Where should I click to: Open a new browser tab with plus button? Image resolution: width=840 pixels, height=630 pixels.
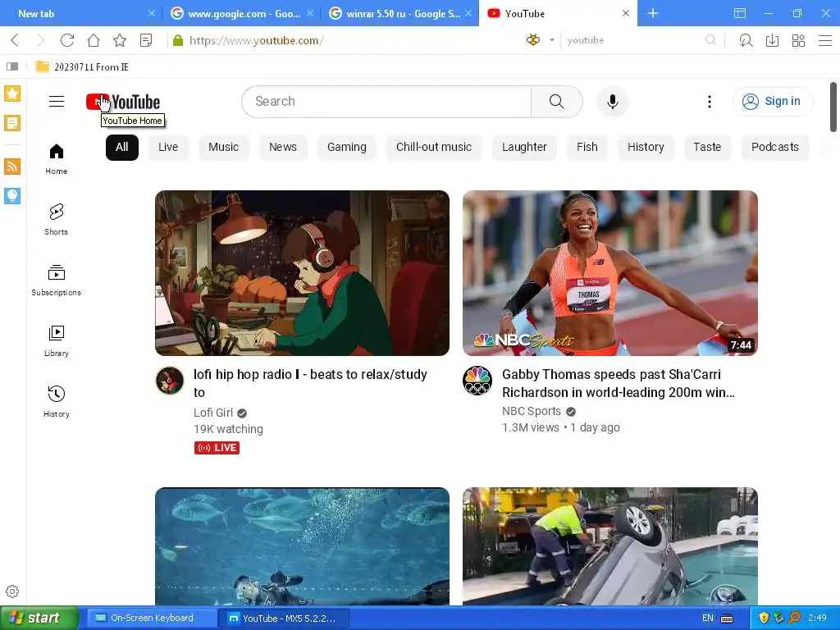pos(652,13)
